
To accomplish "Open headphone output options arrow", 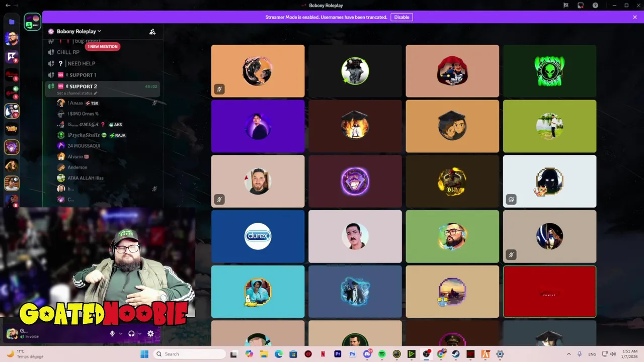I will (x=139, y=333).
